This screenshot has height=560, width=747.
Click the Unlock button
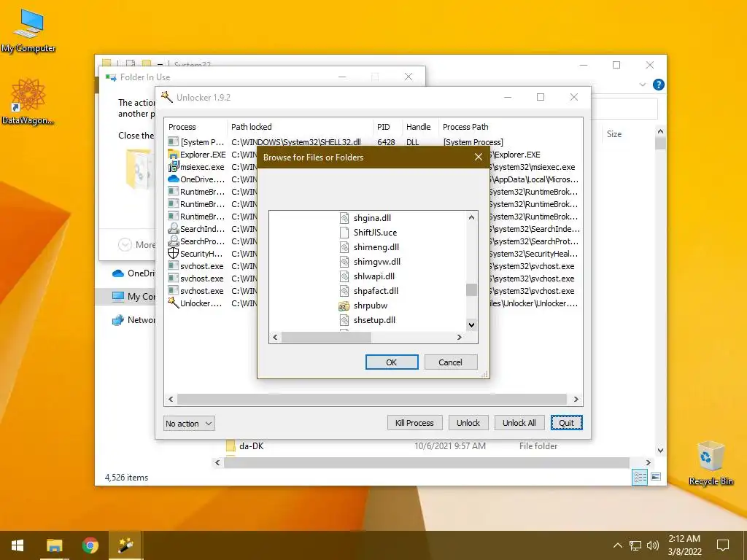pos(468,423)
